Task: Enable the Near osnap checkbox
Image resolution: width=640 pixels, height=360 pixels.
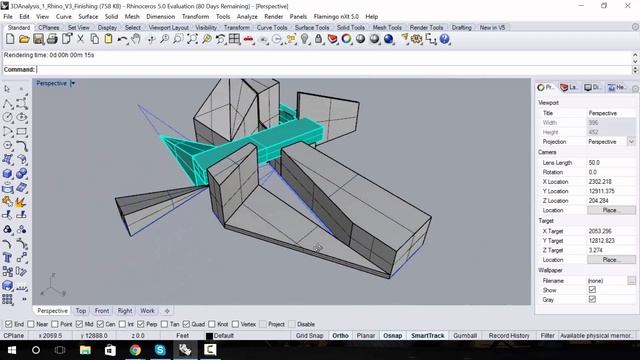Action: click(x=31, y=324)
